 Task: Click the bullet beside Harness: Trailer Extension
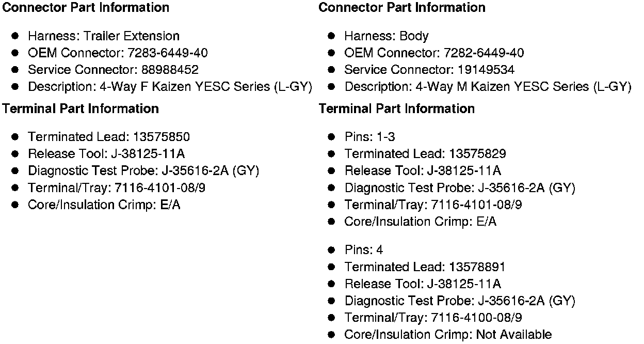15,36
